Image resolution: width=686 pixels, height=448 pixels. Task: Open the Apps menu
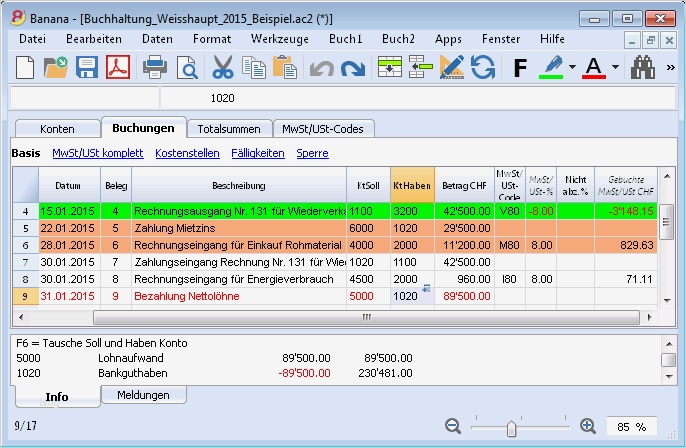click(x=448, y=39)
